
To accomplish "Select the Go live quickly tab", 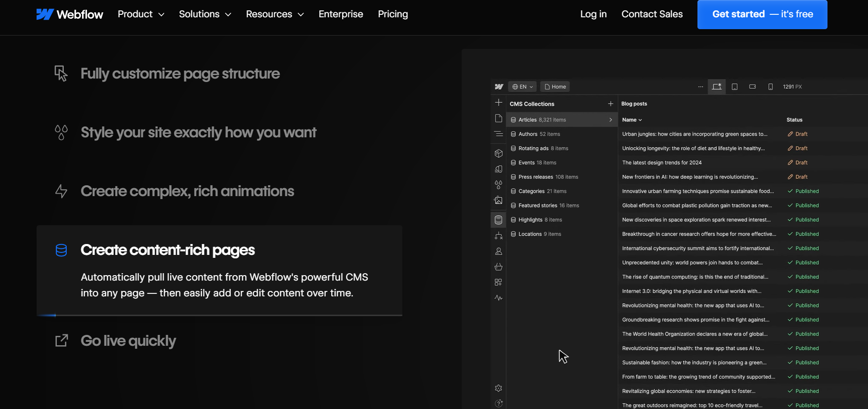I will tap(128, 341).
